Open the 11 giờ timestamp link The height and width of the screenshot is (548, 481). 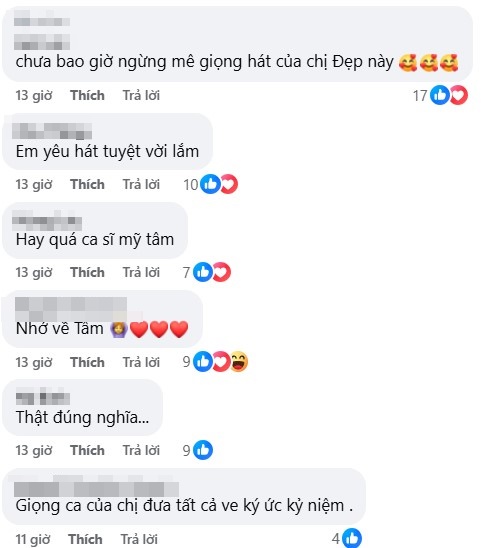(x=33, y=540)
